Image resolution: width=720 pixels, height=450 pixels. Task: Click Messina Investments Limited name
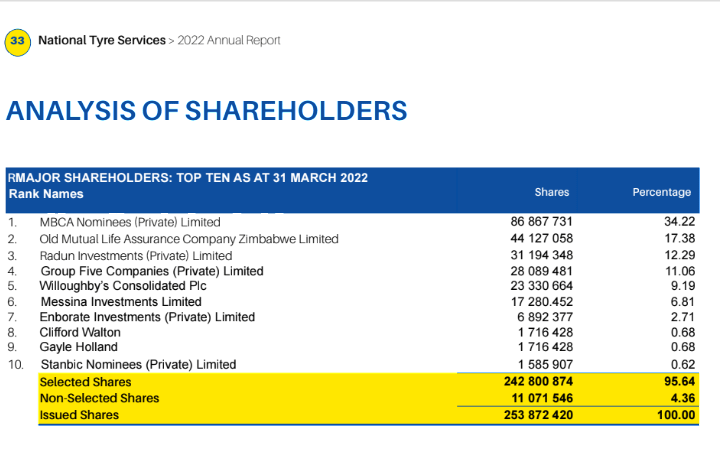pyautogui.click(x=120, y=302)
